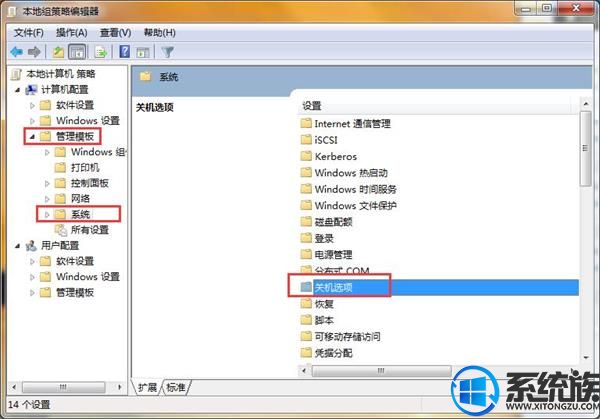Click the vertical scrollbar down arrow in settings list
The image size is (600, 419).
pos(585,358)
